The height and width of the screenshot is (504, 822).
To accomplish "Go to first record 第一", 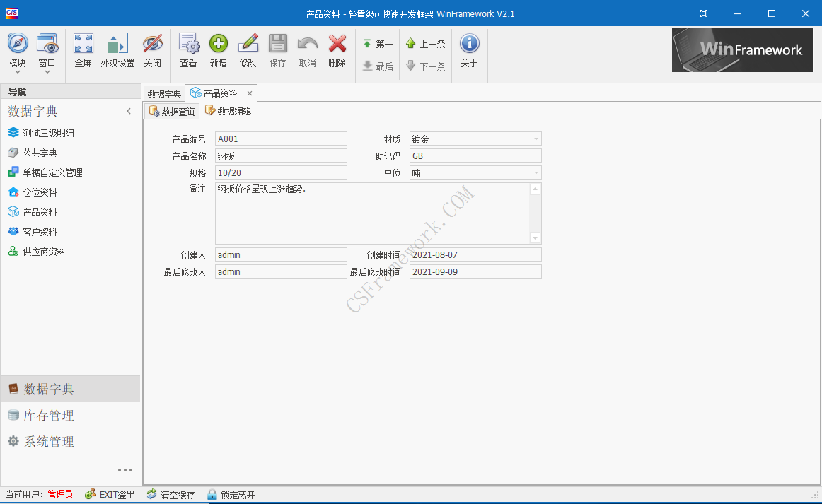I will [378, 44].
